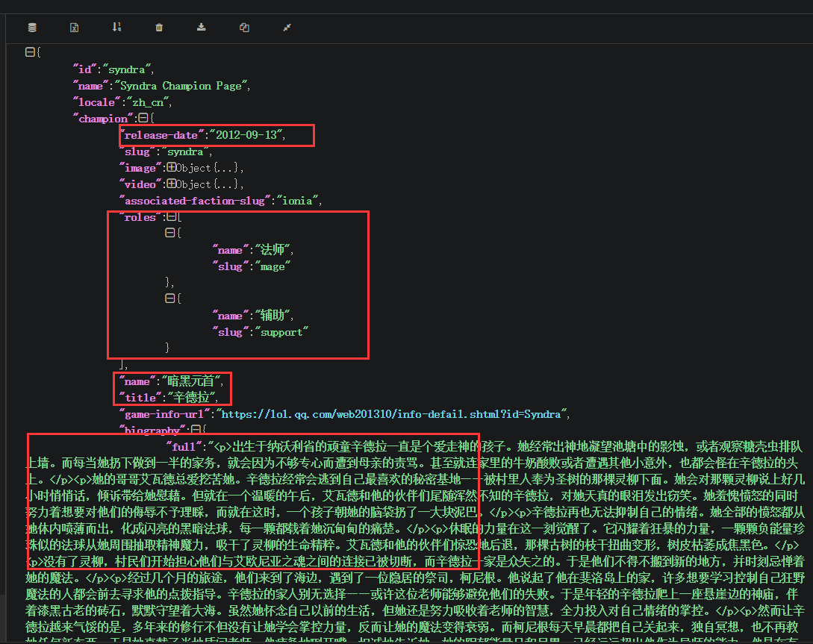
Task: Collapse the root JSON object
Action: coord(30,51)
